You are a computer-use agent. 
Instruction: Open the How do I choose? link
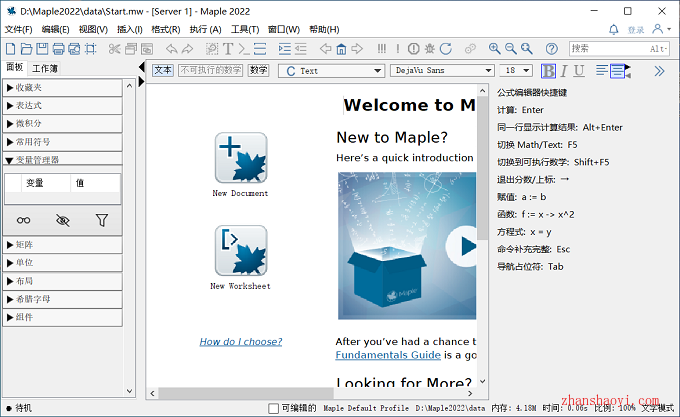pos(241,342)
